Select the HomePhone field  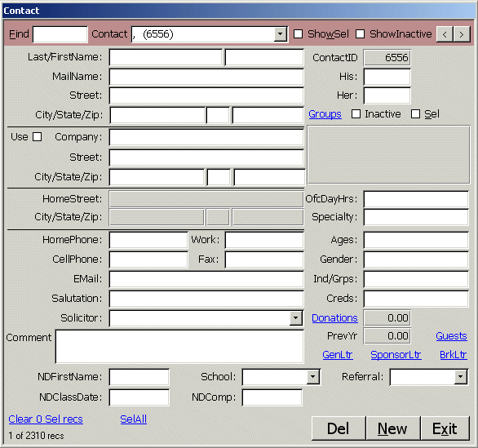(x=148, y=240)
